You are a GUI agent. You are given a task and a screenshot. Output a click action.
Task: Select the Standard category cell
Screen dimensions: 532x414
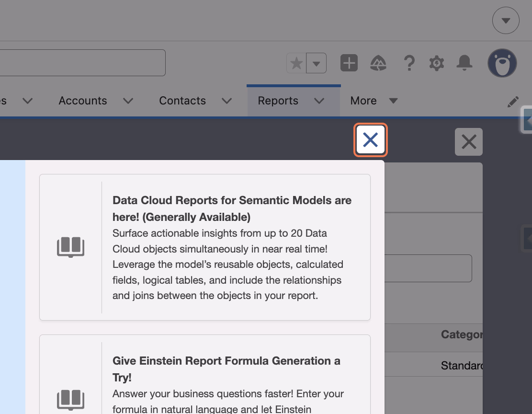pos(462,366)
